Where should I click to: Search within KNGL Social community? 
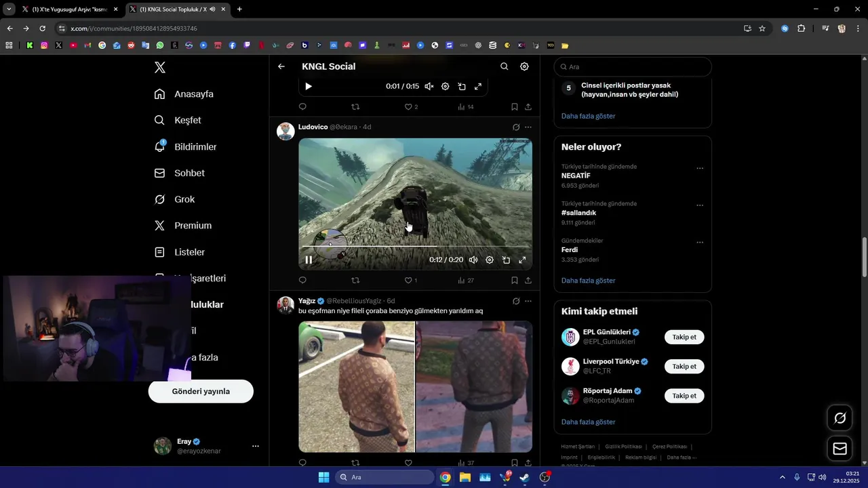click(x=504, y=66)
